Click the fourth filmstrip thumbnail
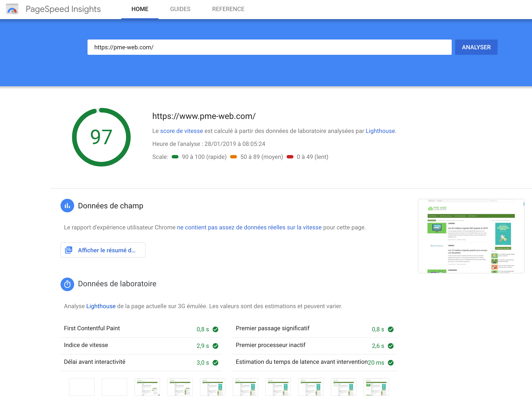This screenshot has width=532, height=412. pos(180,387)
